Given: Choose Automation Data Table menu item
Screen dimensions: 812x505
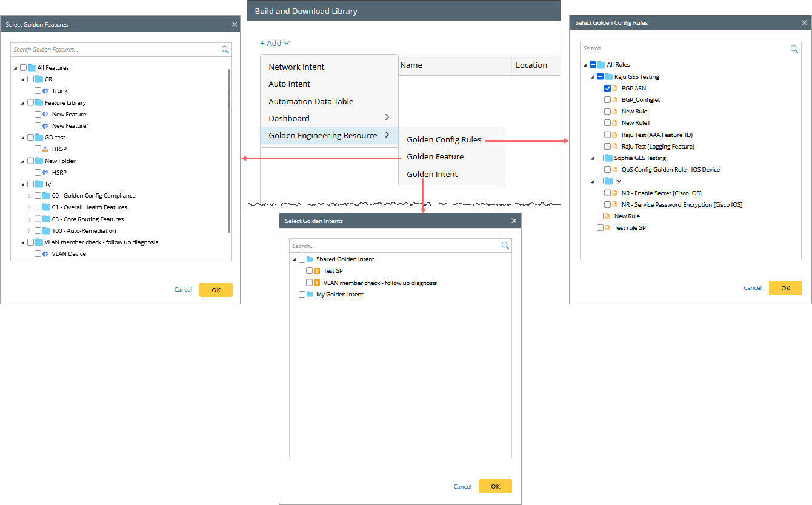Looking at the screenshot, I should pos(311,101).
